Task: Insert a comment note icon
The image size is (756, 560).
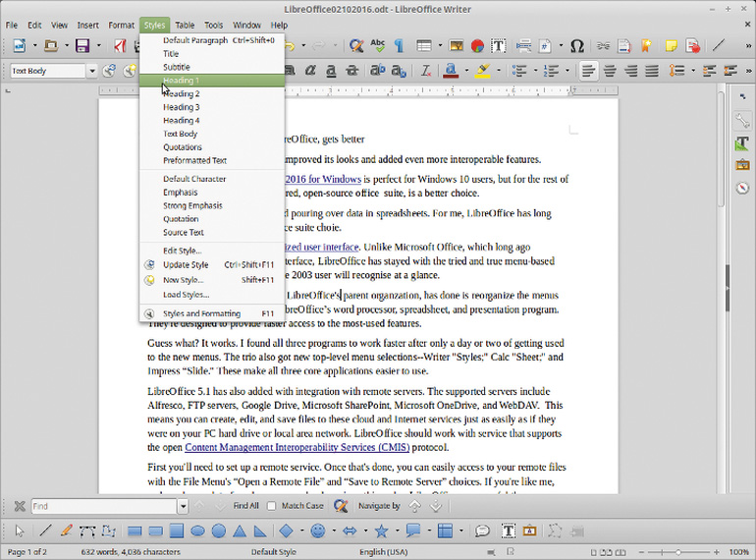Action: coord(672,46)
